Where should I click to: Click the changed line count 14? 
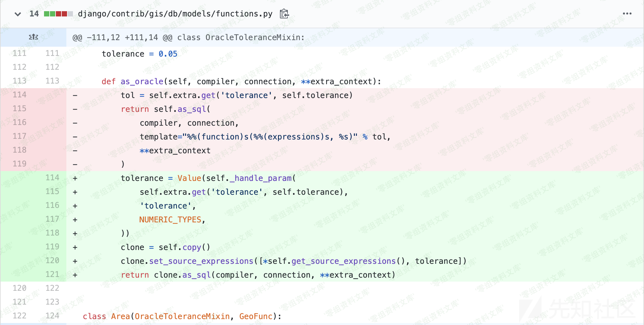point(34,14)
